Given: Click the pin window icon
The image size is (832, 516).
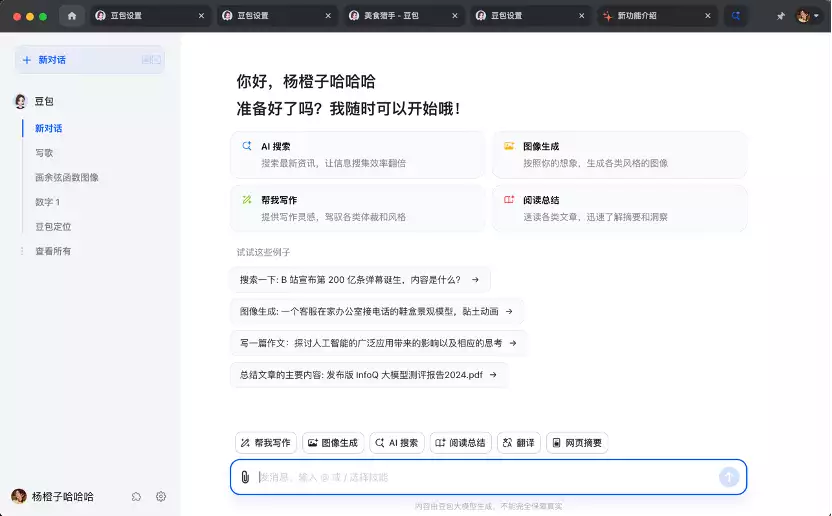Looking at the screenshot, I should [x=781, y=16].
